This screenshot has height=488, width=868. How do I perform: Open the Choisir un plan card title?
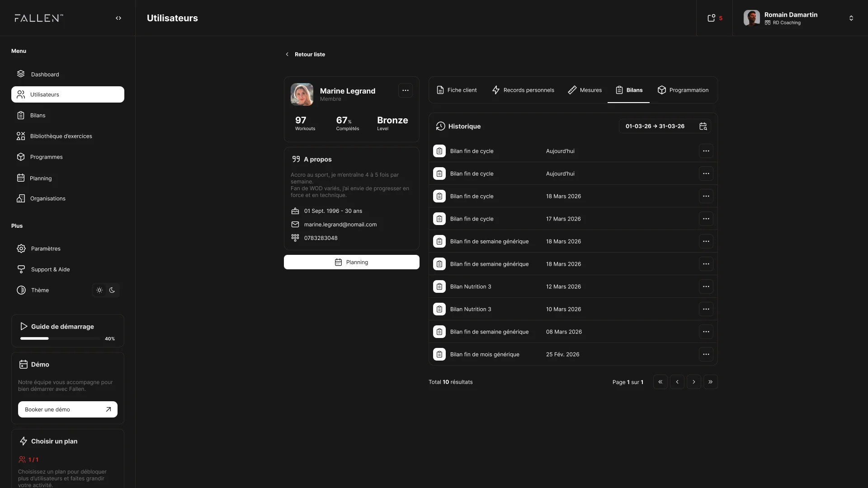point(54,441)
